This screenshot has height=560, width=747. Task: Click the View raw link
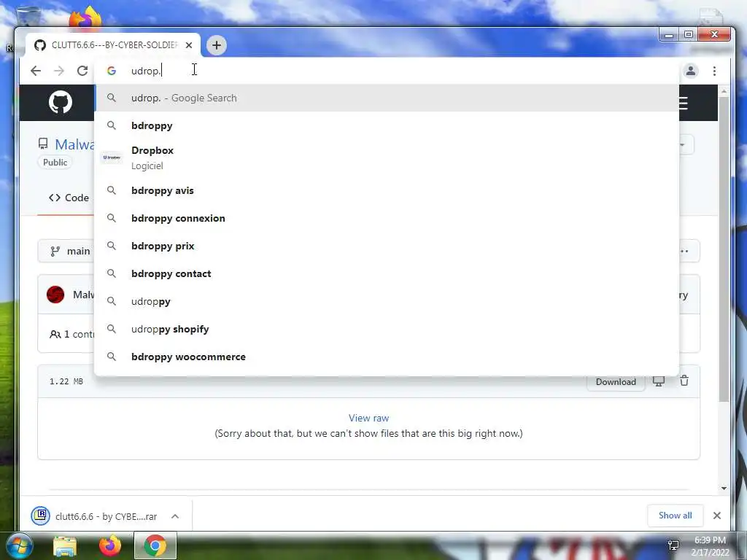point(368,418)
